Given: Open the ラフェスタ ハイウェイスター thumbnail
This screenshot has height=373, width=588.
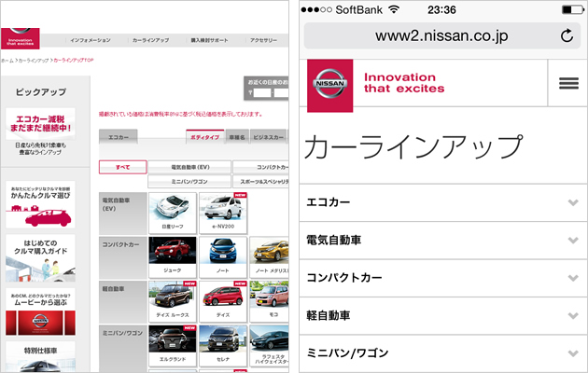Looking at the screenshot, I should (x=269, y=346).
